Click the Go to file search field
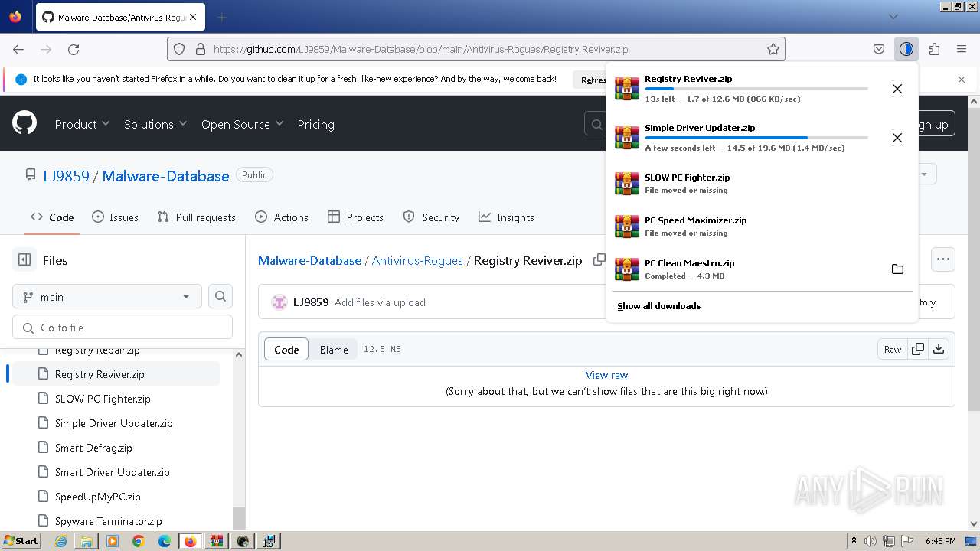This screenshot has width=980, height=551. click(x=122, y=327)
